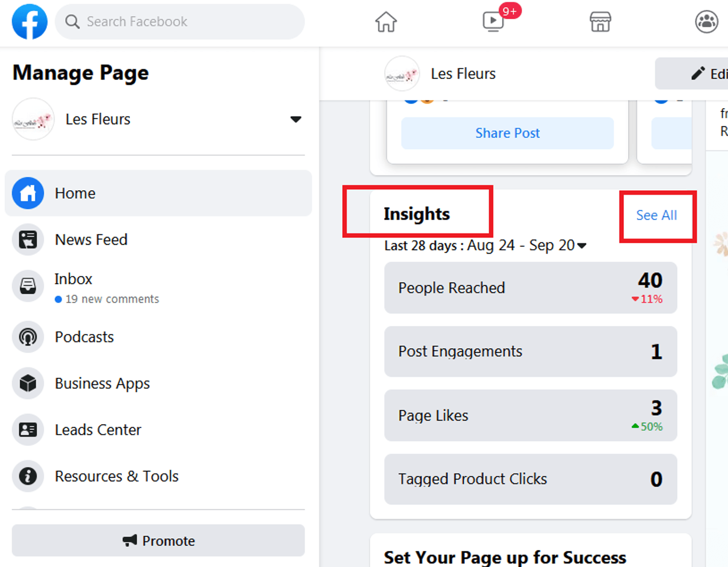Click the Promote button
This screenshot has height=567, width=728.
(158, 540)
